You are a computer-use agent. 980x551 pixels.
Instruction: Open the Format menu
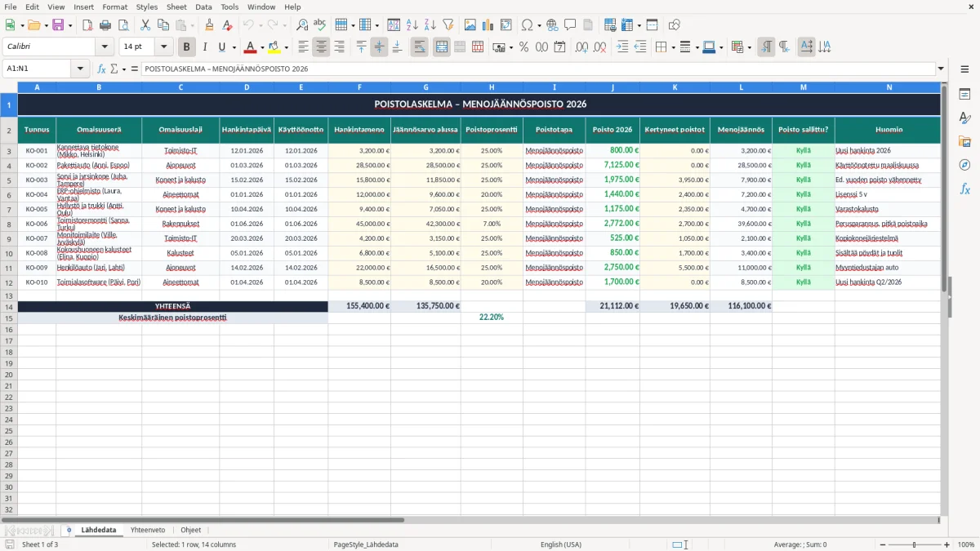point(114,7)
